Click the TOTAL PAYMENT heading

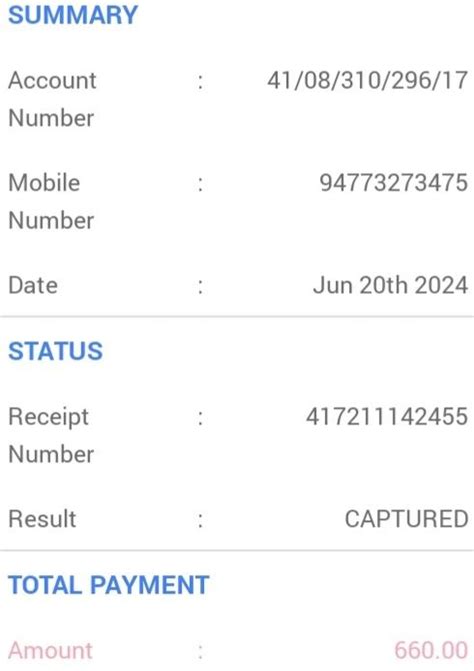click(109, 585)
